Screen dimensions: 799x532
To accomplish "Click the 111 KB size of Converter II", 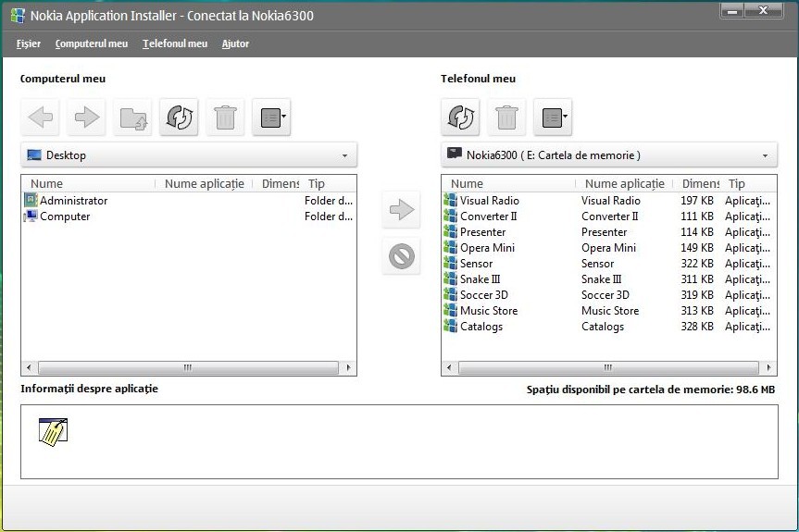I will tap(697, 217).
